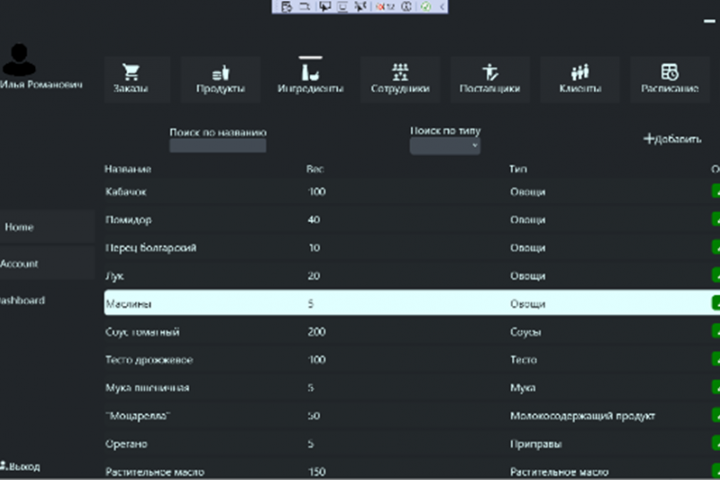Open the Расписание schedule icon
Viewport: 720px width, 480px height.
(669, 72)
